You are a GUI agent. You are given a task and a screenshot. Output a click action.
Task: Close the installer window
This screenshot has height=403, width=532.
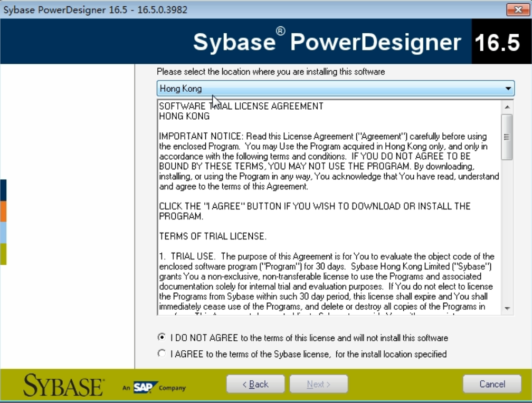(x=518, y=9)
